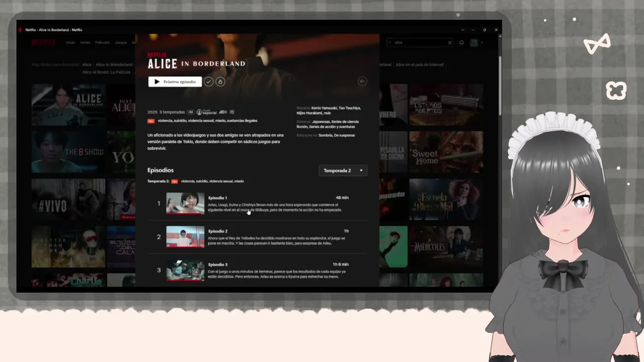This screenshot has width=644, height=362.
Task: Clear the search field with the X
Action: [x=450, y=43]
